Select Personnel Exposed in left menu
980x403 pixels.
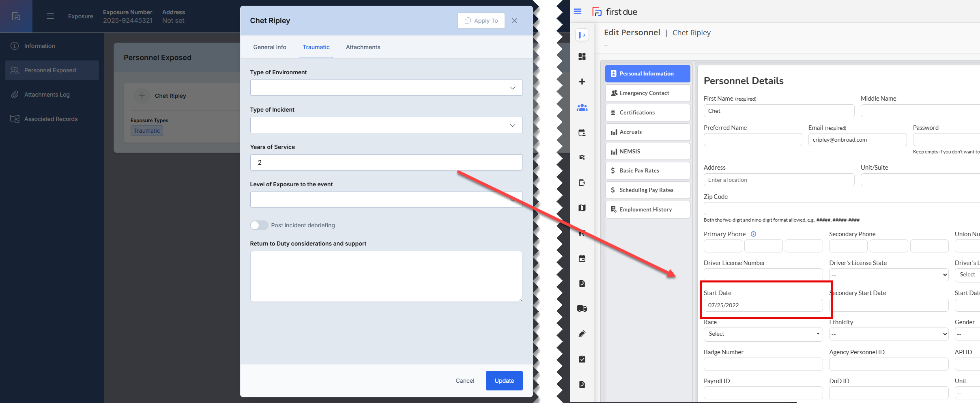pos(52,70)
